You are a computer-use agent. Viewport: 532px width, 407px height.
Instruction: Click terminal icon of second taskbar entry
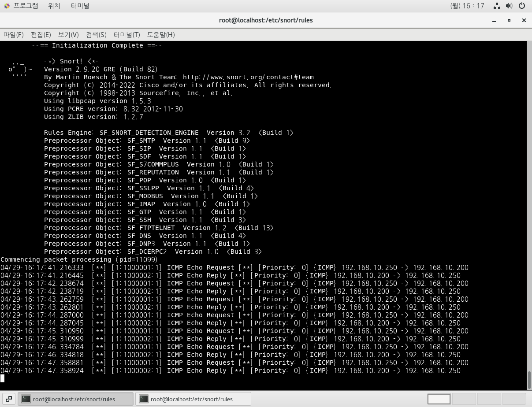(144, 399)
